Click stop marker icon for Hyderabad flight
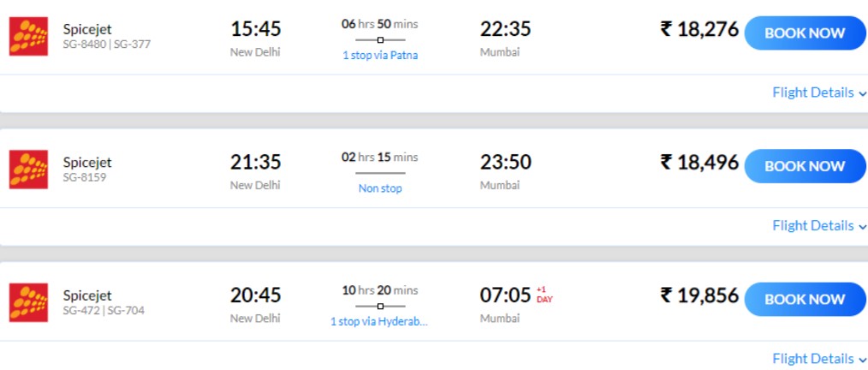 pyautogui.click(x=380, y=306)
